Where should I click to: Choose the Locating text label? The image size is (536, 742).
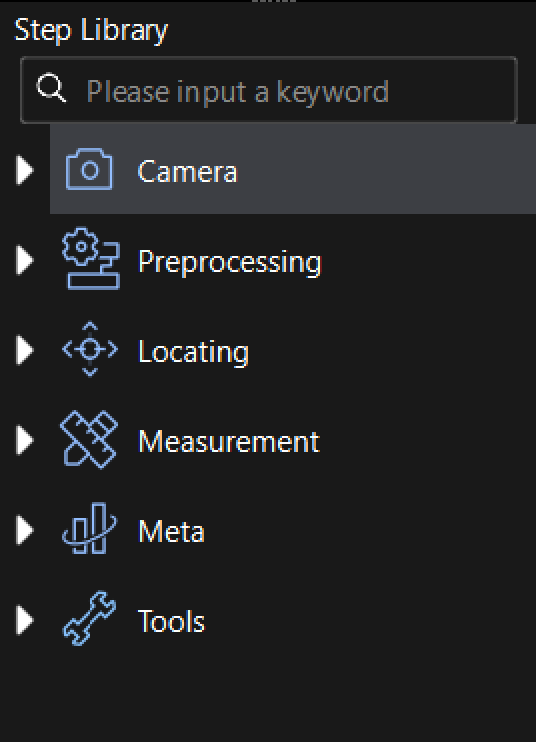[193, 352]
